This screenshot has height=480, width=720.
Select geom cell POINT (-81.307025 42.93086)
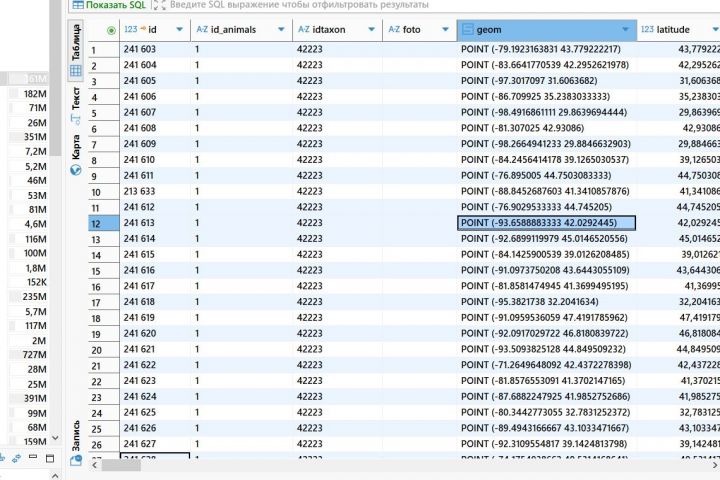[547, 128]
